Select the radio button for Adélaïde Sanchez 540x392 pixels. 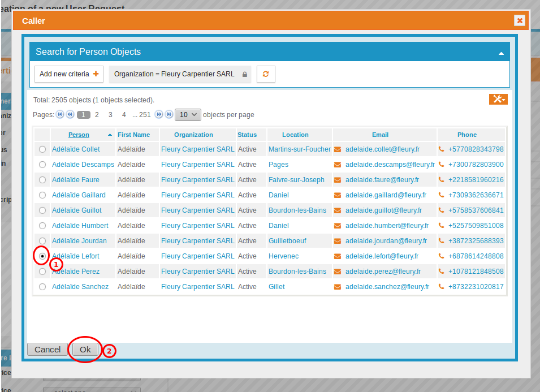(42, 286)
